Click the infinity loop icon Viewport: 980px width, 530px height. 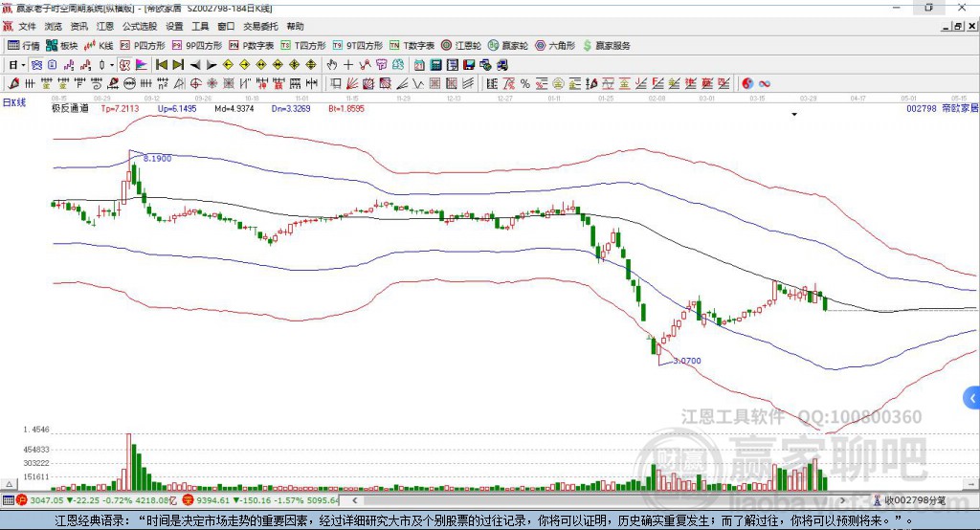click(x=765, y=83)
